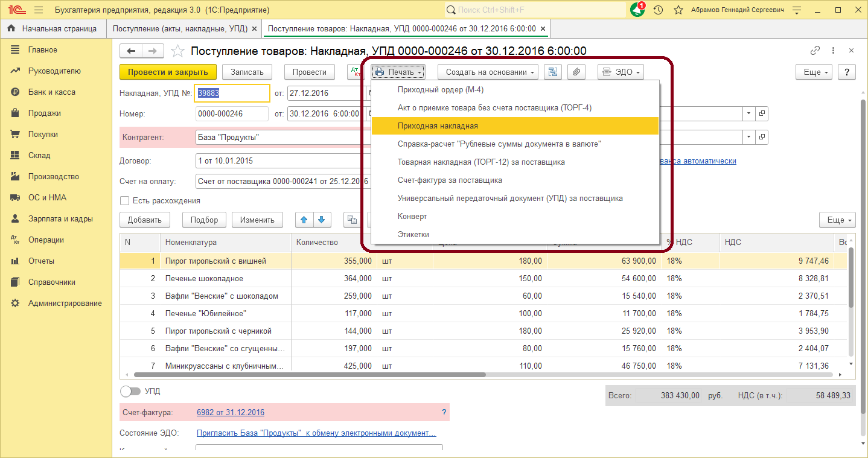
Task: Open the history clock icon
Action: [x=659, y=10]
